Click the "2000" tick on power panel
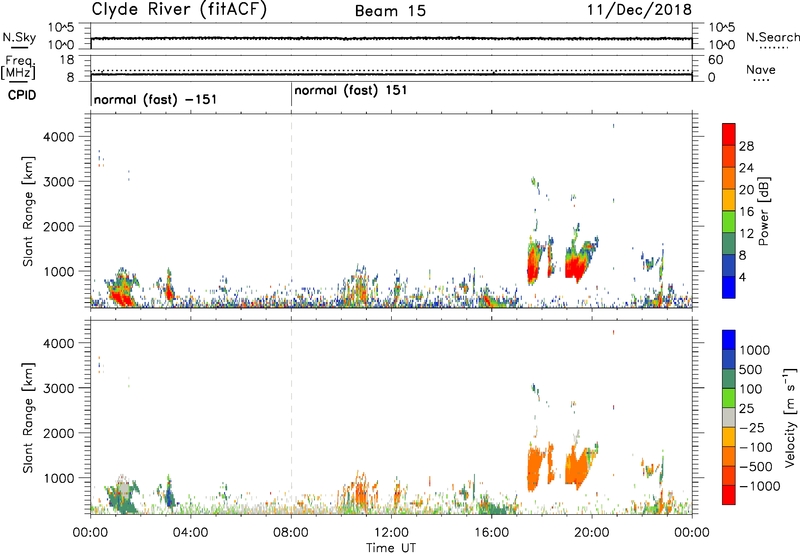Image resolution: width=800 pixels, height=554 pixels. click(59, 226)
